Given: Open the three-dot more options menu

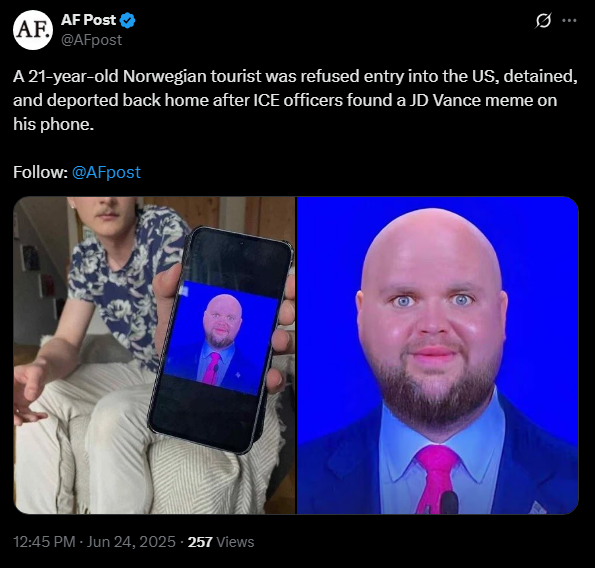Looking at the screenshot, I should click(x=569, y=20).
